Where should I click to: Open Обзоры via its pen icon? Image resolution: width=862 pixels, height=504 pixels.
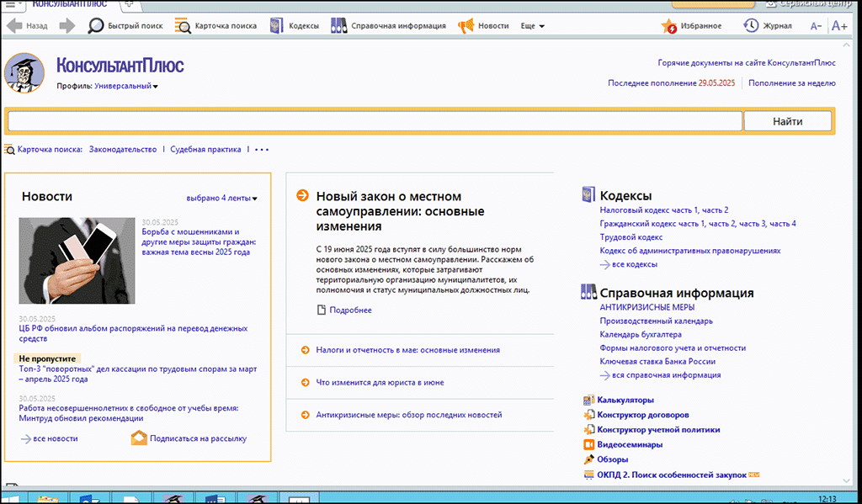588,459
